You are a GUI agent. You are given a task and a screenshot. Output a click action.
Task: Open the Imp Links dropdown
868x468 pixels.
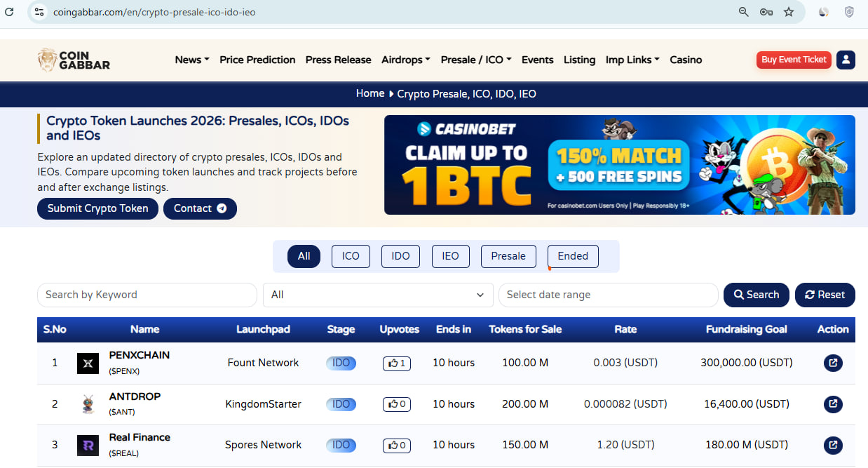[x=632, y=60]
